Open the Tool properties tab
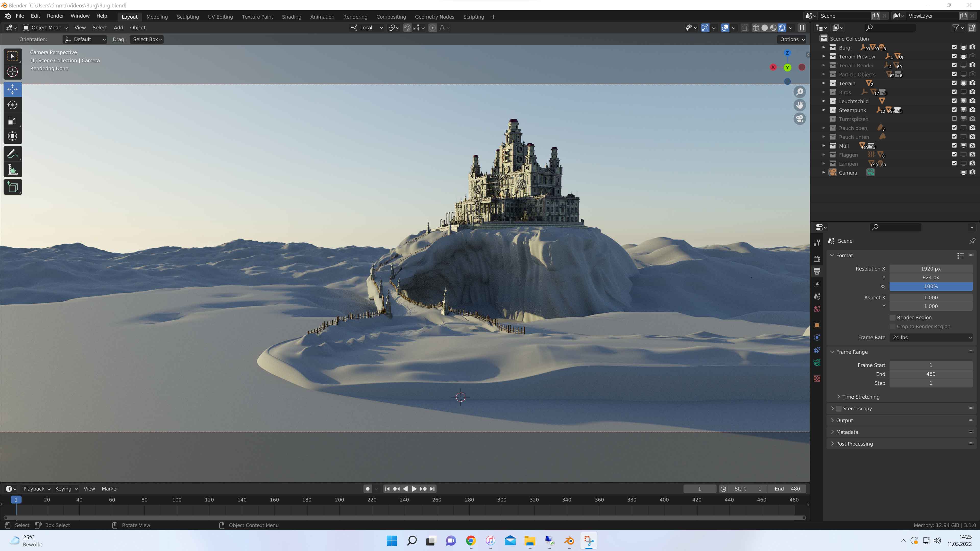980x551 pixels. 817,243
